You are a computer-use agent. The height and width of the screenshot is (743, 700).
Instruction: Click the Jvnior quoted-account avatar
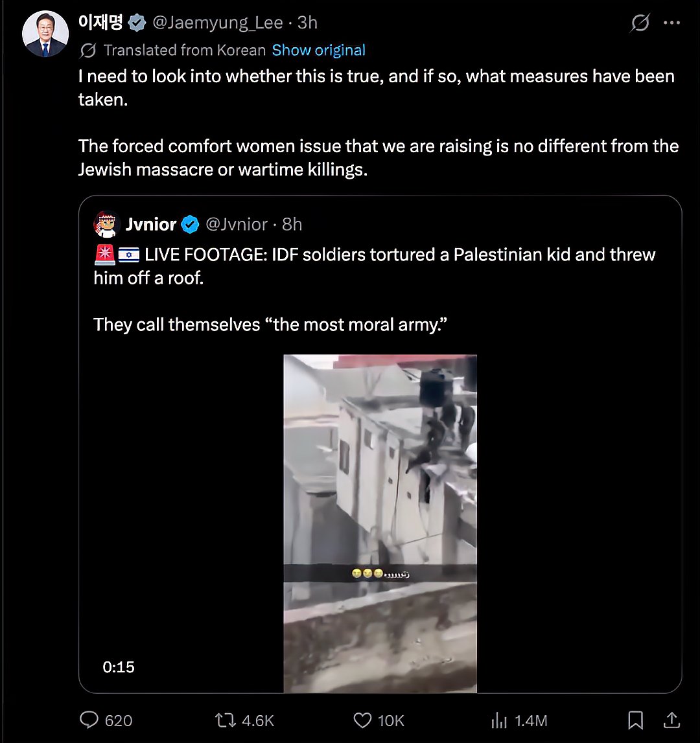[x=105, y=224]
